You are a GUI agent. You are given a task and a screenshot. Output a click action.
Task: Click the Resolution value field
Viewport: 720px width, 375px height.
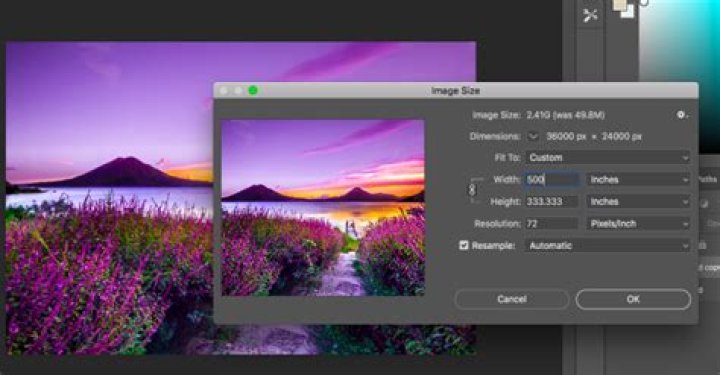pos(552,224)
